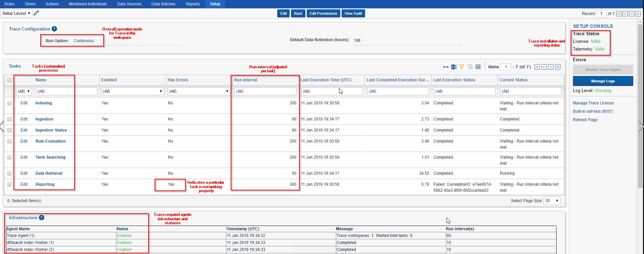Click the right edge panel arrow
Screen dimensions: 644x254
click(x=641, y=127)
